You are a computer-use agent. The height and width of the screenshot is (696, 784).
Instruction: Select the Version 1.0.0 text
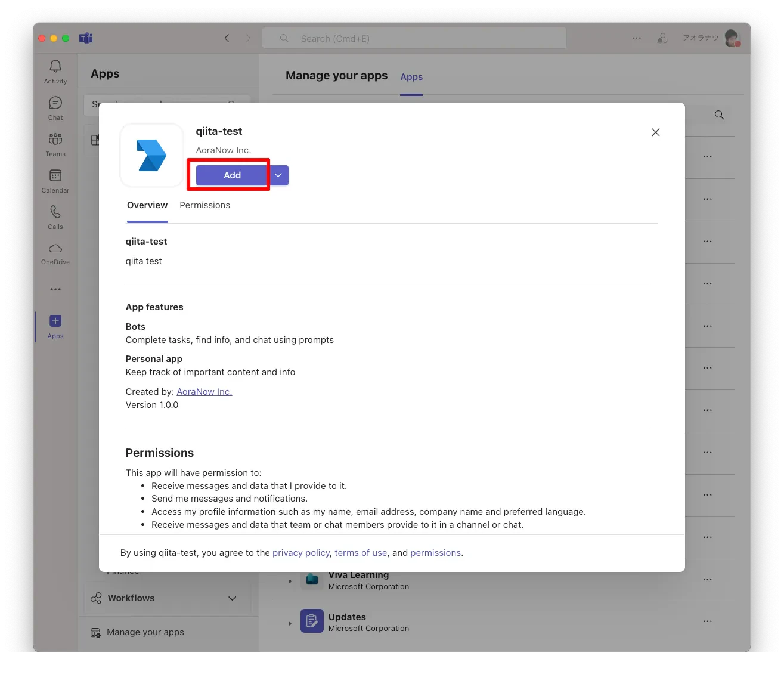coord(152,405)
